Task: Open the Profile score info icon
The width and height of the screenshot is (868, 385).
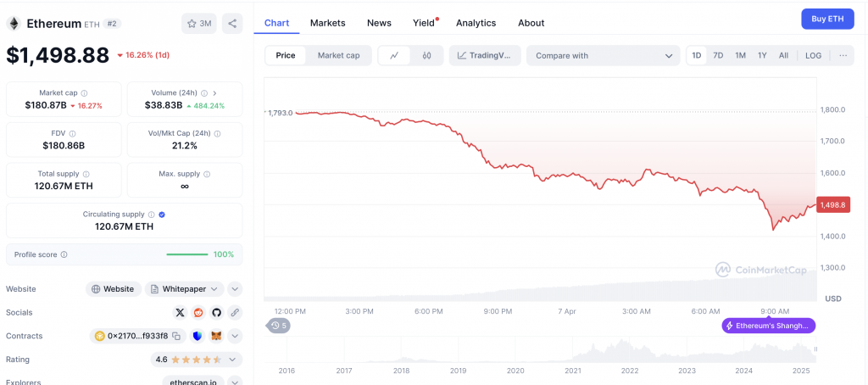Action: point(64,254)
